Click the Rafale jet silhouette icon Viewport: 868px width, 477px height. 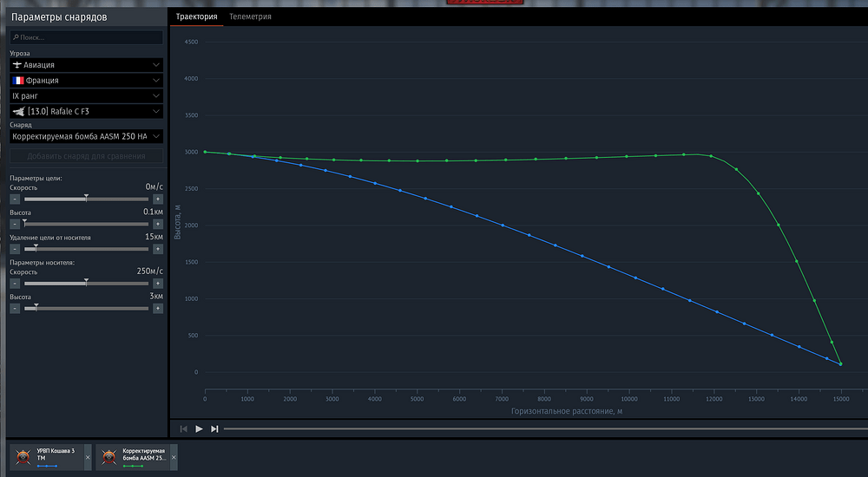18,111
